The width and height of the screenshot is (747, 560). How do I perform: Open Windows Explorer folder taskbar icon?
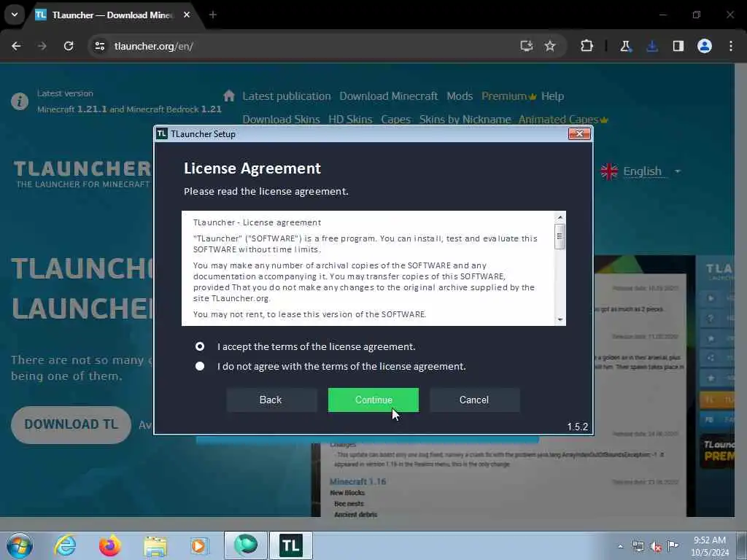pyautogui.click(x=155, y=545)
